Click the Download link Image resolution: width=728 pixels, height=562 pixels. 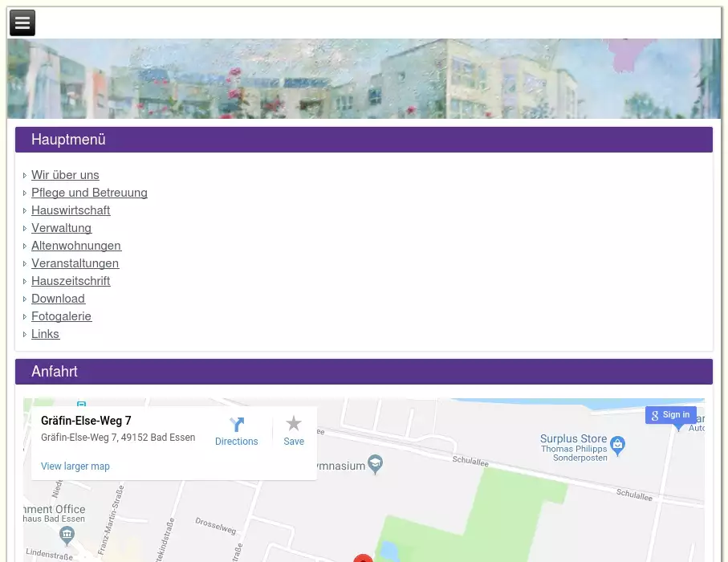(x=58, y=299)
